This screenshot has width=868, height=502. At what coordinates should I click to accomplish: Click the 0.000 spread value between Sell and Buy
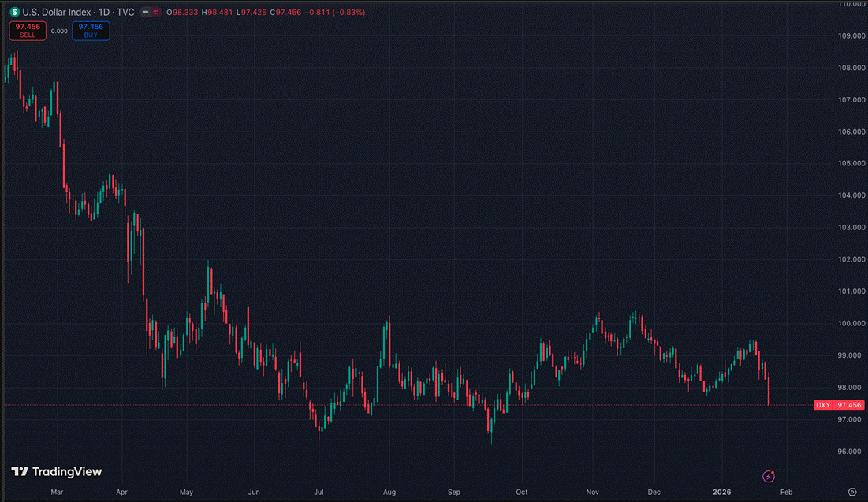(59, 31)
